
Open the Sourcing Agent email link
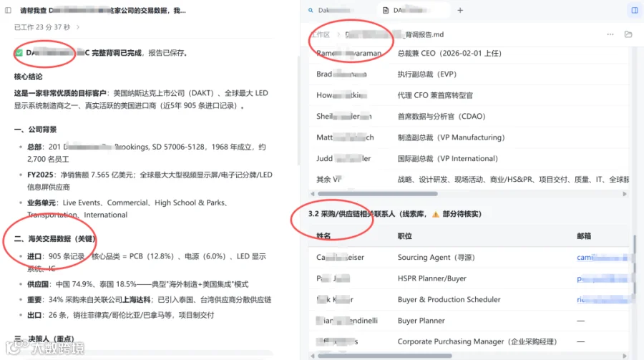[x=602, y=257]
